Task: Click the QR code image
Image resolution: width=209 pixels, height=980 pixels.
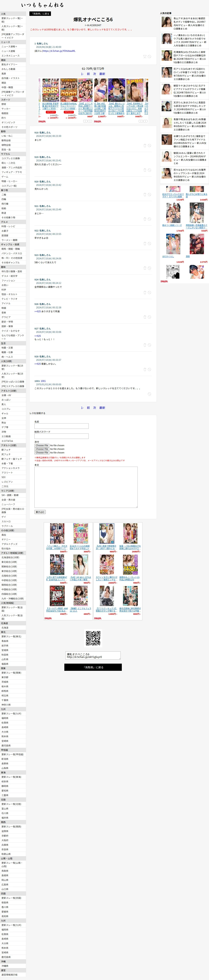Action: (x=93, y=638)
